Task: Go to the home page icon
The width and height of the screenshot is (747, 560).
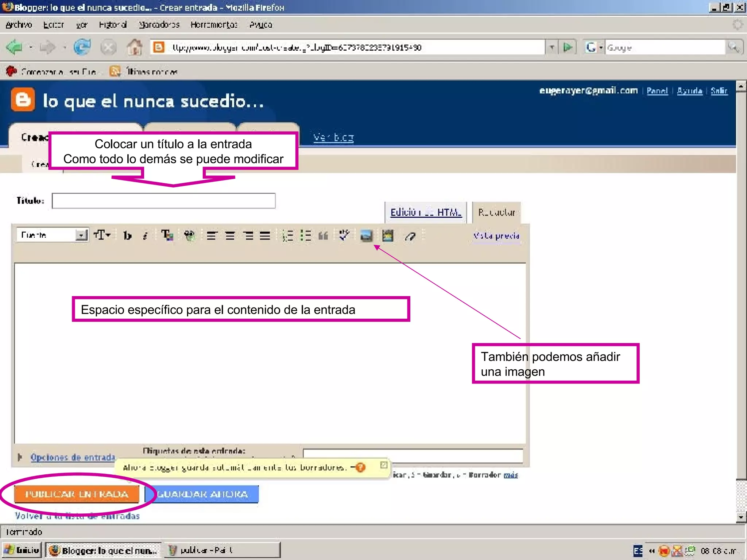Action: coord(135,47)
